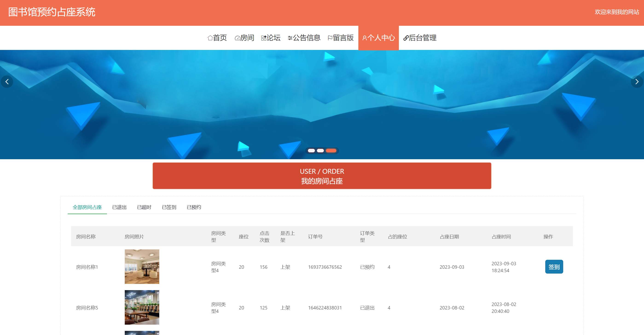
Task: Switch to the 已预约 tab
Action: 194,207
